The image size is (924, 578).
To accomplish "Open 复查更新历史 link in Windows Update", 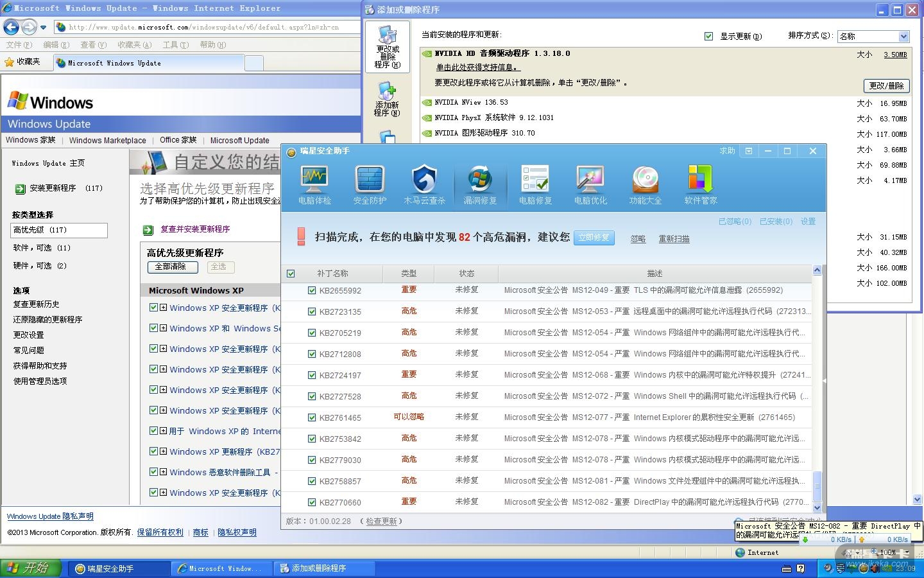I will pos(37,304).
